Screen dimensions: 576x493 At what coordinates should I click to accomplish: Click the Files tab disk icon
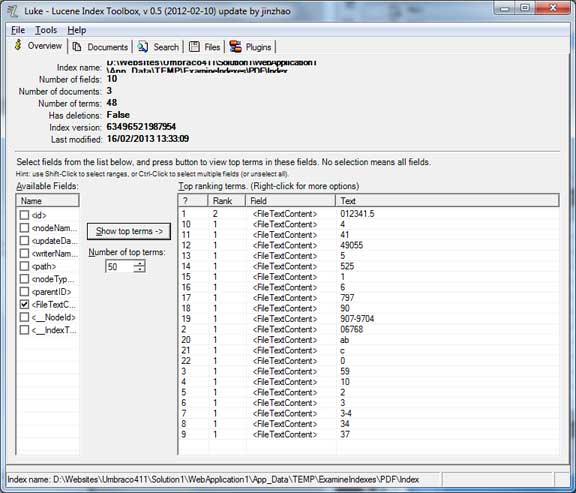(194, 47)
